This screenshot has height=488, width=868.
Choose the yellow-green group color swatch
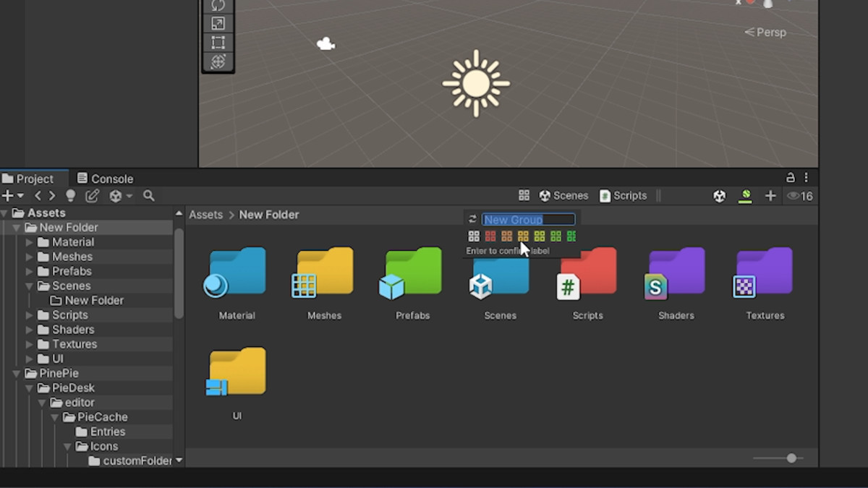point(539,236)
